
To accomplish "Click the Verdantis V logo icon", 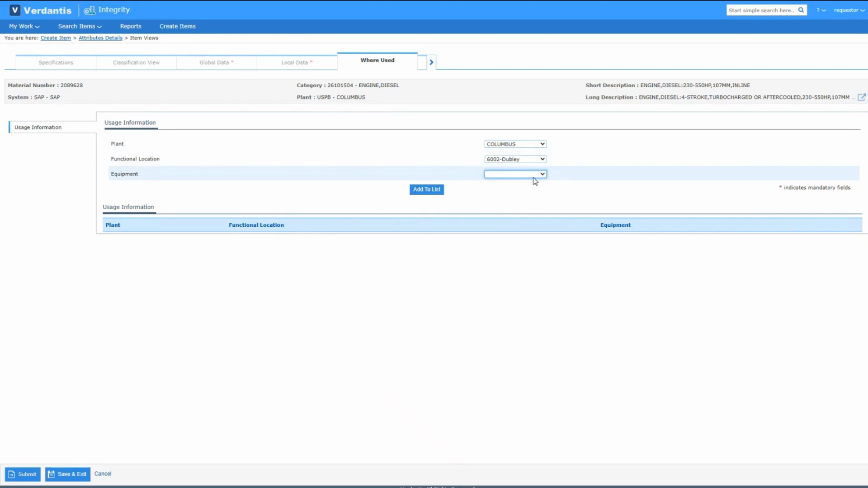I will [14, 9].
